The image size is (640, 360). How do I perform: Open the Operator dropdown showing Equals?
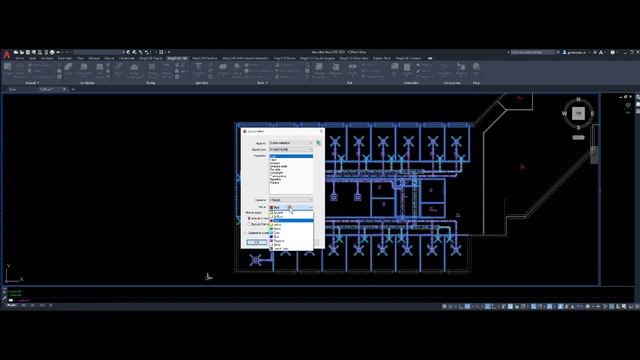pos(291,200)
